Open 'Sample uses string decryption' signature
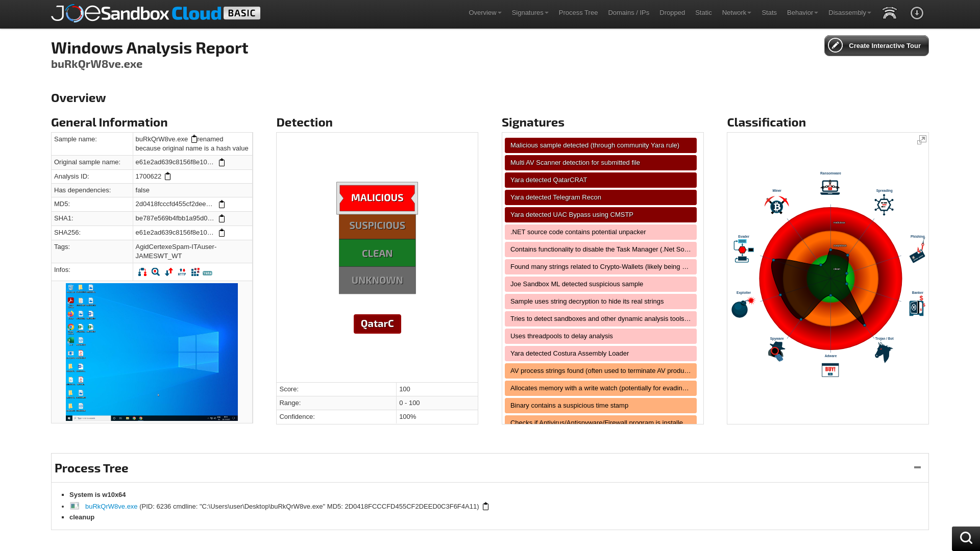Viewport: 980px width, 551px height. point(600,302)
